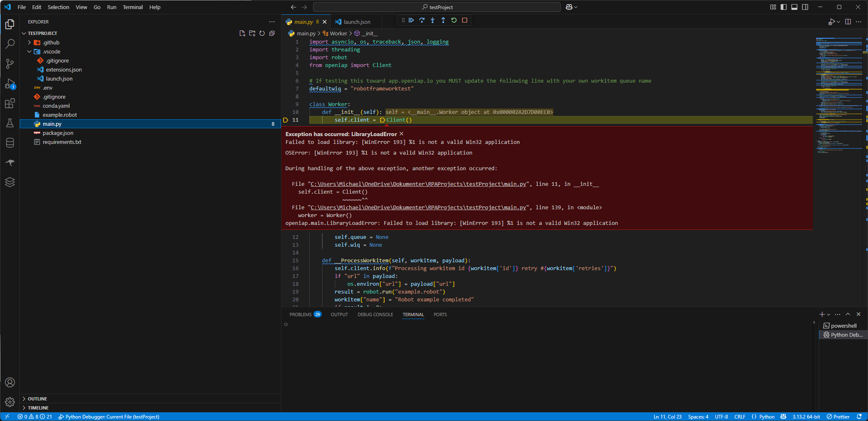Expand the TIMELINE section
The image size is (868, 421).
[x=24, y=408]
